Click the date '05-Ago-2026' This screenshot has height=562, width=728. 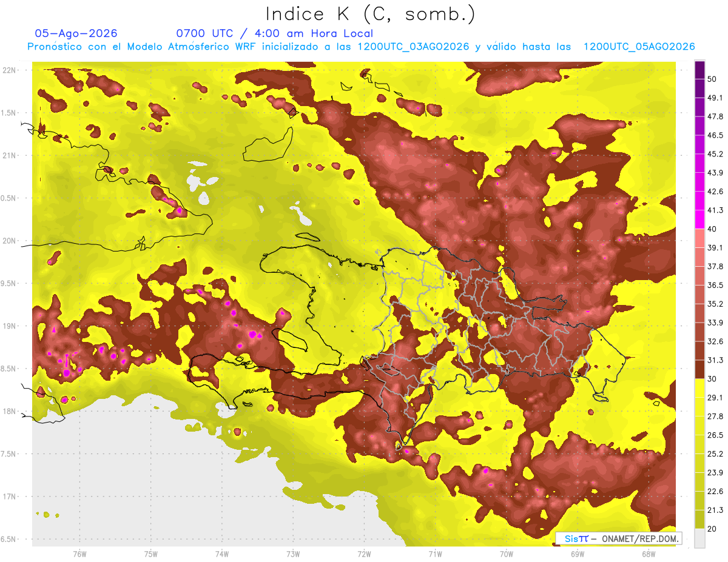pyautogui.click(x=76, y=33)
